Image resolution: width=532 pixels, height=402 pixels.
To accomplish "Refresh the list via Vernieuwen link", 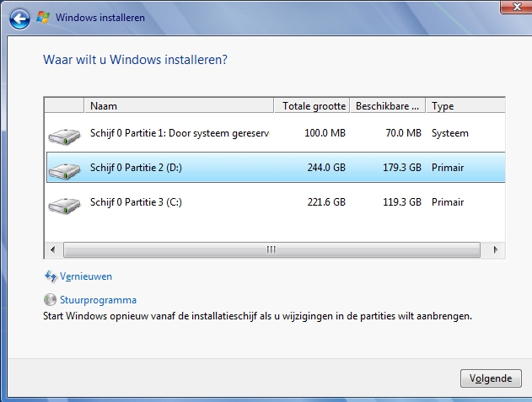I will [86, 276].
